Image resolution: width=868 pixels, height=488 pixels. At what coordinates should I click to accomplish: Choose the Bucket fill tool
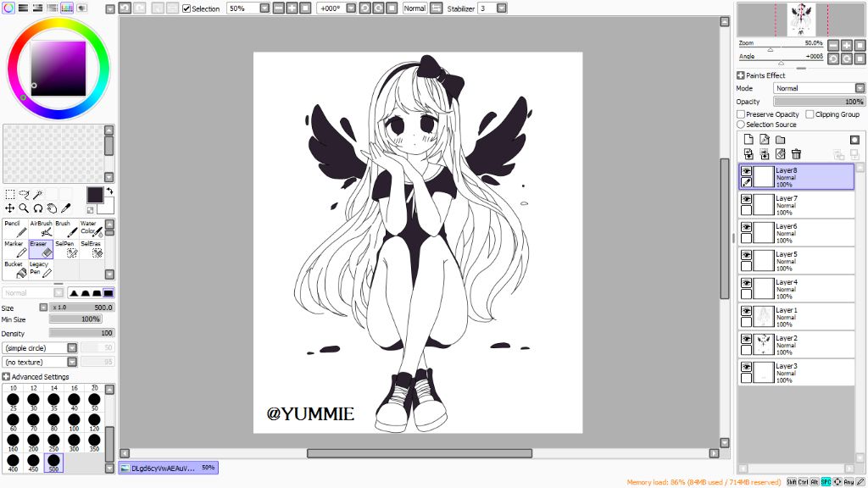15,269
